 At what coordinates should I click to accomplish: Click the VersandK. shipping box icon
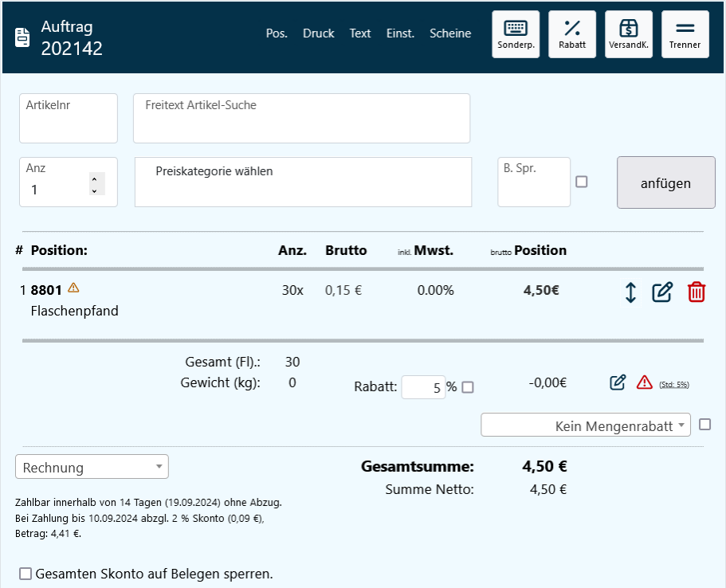tap(628, 34)
